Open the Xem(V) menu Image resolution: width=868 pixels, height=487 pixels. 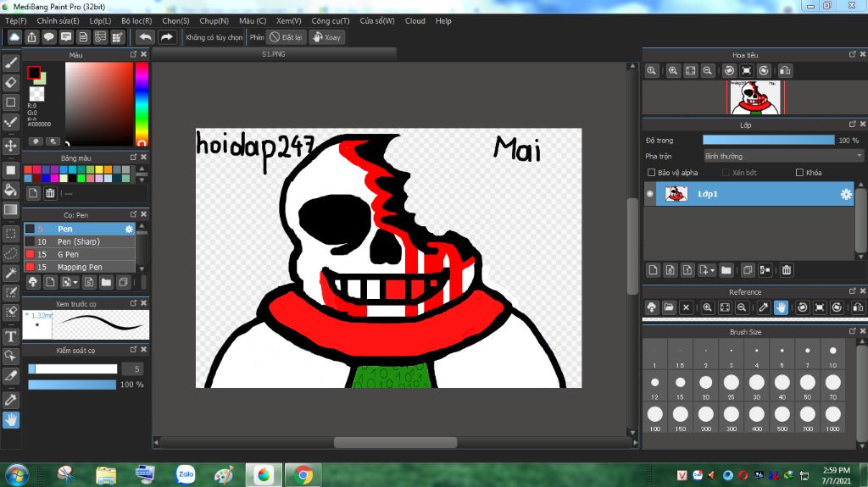click(289, 21)
